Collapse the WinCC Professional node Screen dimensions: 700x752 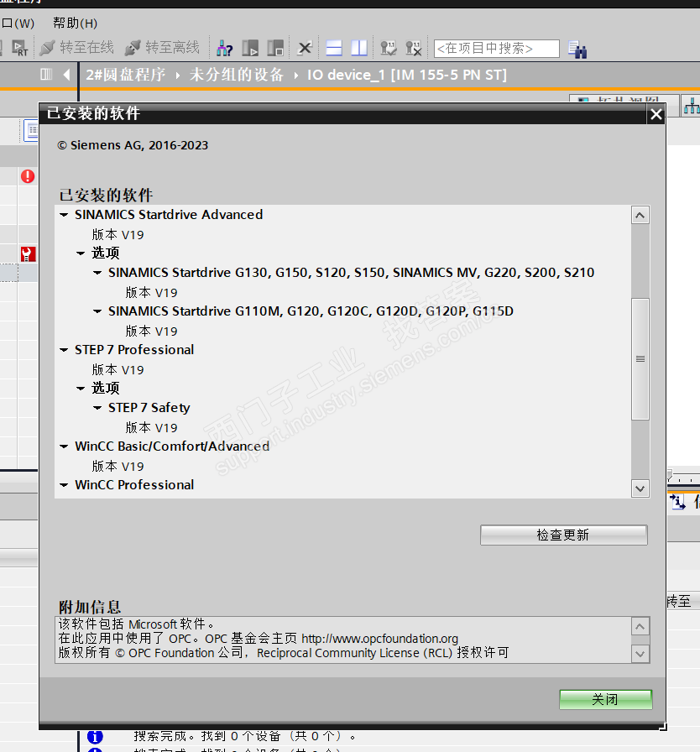pyautogui.click(x=64, y=485)
